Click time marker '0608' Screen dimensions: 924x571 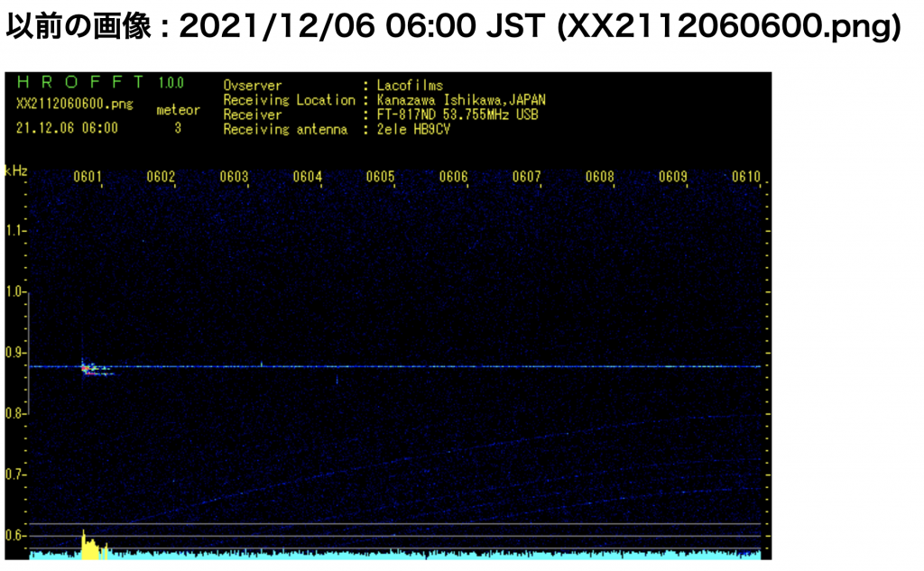click(x=600, y=177)
